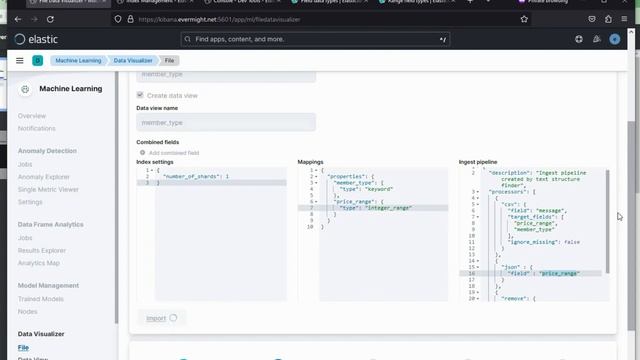The image size is (640, 360).
Task: Bookmark this page with the star icon
Action: 524,19
